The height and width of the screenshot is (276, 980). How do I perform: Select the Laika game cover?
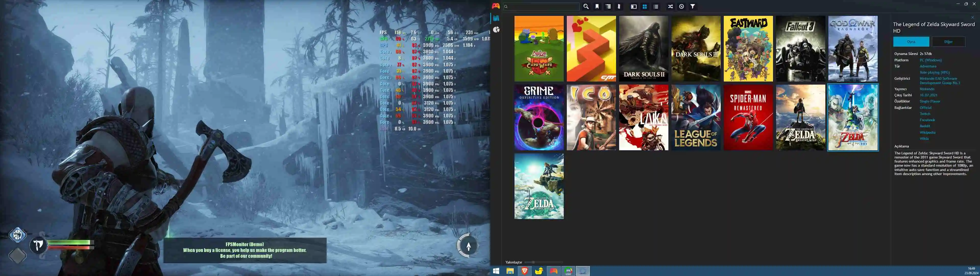[644, 117]
